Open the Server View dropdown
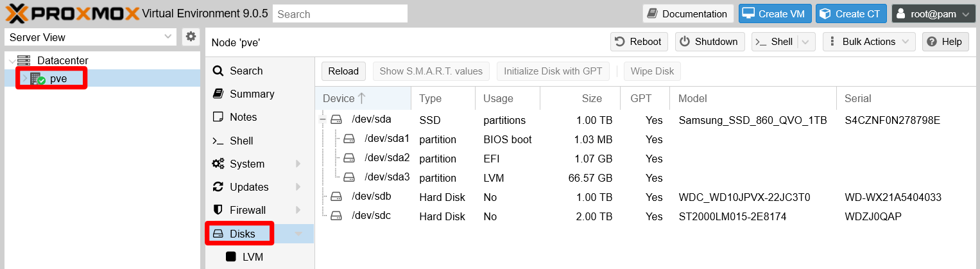 [168, 37]
